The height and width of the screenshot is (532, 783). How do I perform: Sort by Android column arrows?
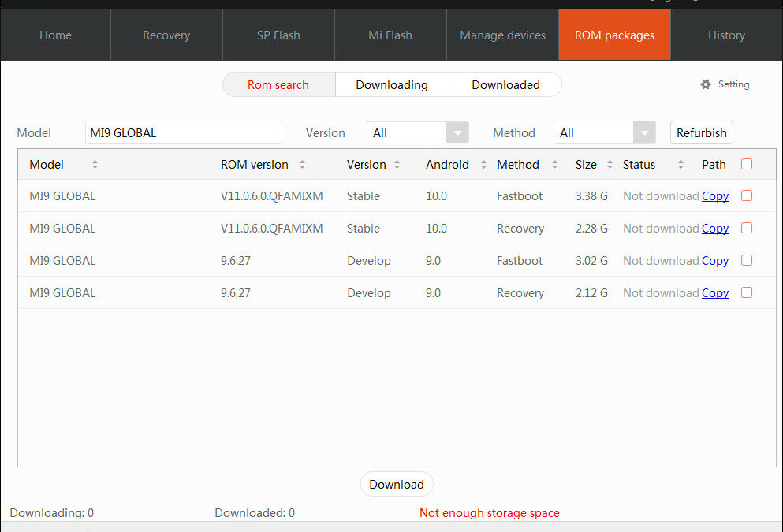pos(483,165)
